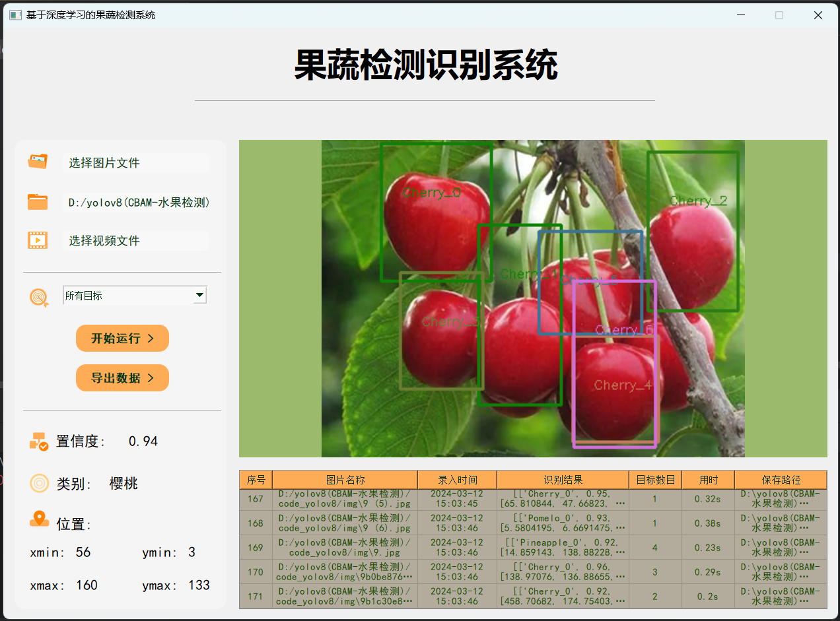The height and width of the screenshot is (621, 840).
Task: Click the app icon in the title bar
Action: click(x=14, y=14)
